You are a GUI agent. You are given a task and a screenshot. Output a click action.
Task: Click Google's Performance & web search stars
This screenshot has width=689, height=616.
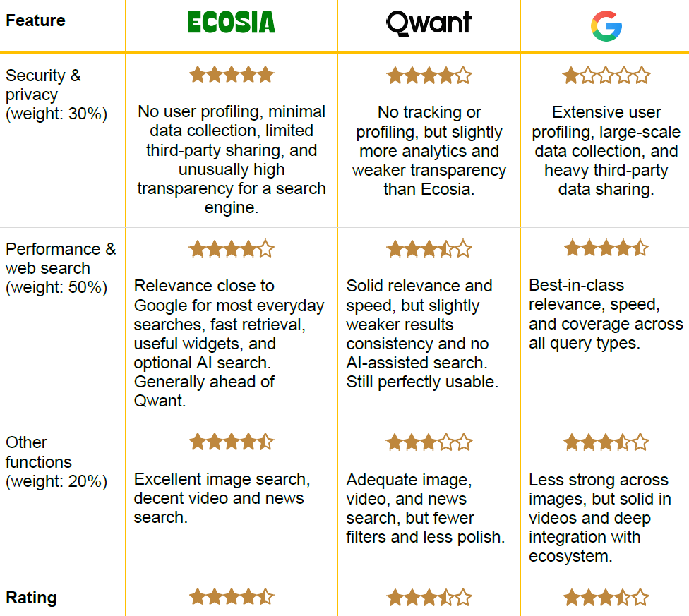point(606,248)
